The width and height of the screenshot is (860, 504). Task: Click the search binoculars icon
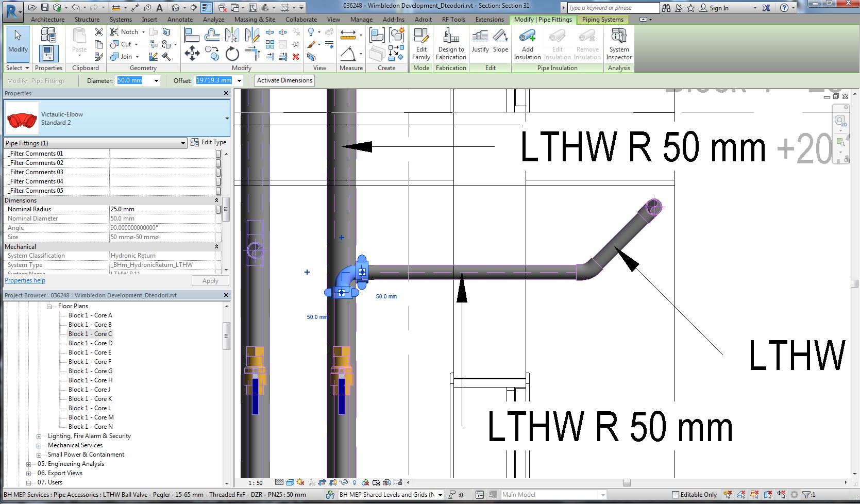pos(666,8)
